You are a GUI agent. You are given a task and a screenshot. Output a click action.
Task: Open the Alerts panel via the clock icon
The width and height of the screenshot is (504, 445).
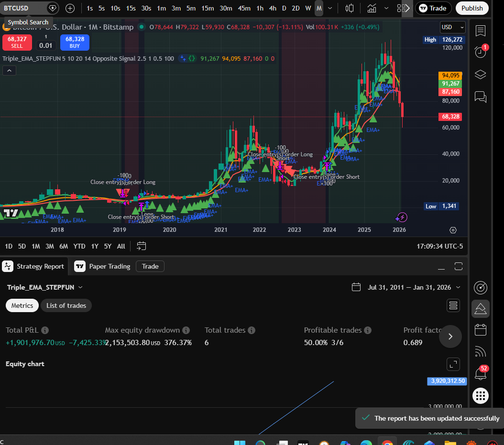tap(480, 52)
